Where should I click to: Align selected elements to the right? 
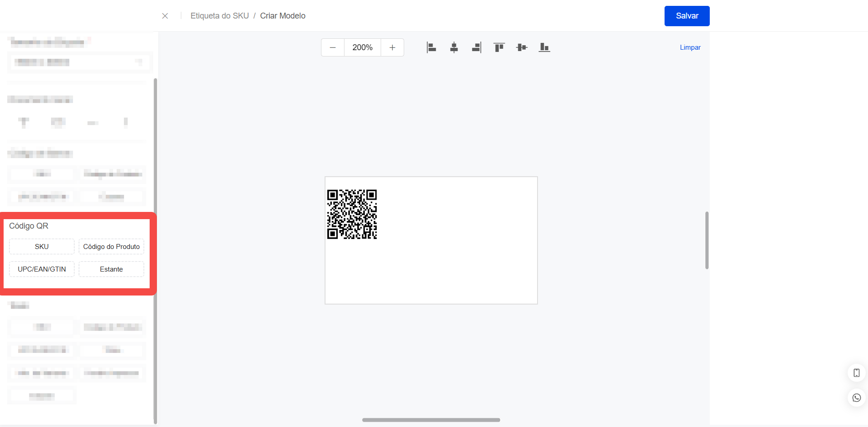[x=476, y=47]
